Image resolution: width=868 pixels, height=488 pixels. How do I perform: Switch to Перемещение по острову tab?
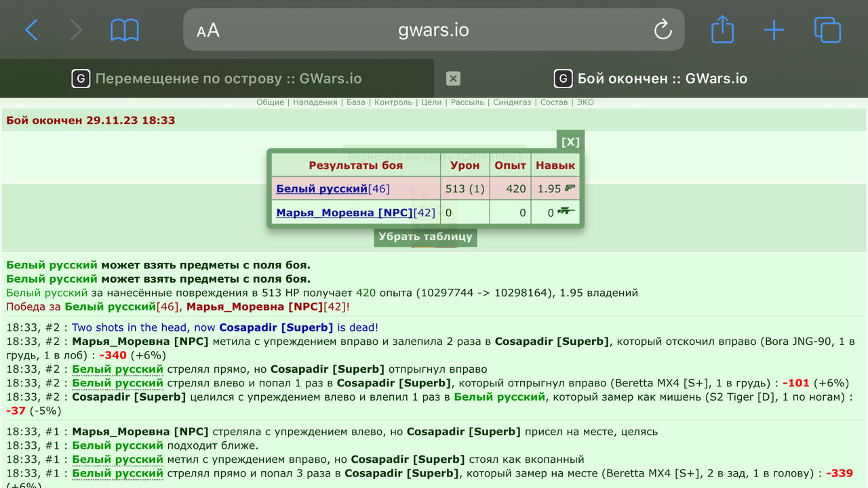[x=217, y=79]
